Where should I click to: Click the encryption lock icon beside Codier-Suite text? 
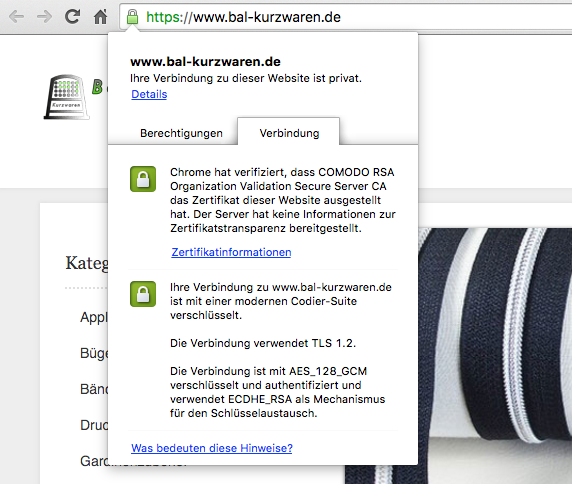click(x=143, y=294)
